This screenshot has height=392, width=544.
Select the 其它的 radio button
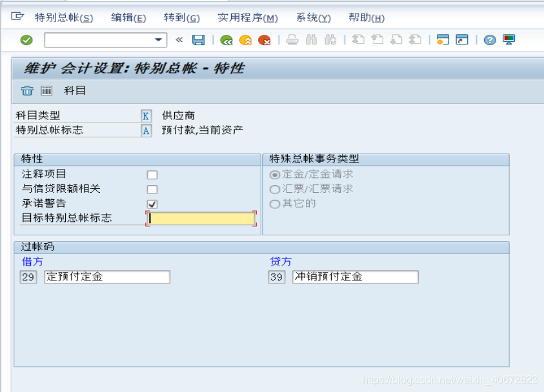coord(275,204)
